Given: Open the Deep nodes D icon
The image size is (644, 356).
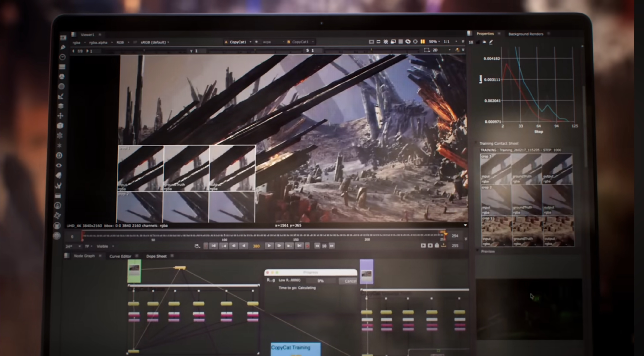Looking at the screenshot, I should pos(59,155).
